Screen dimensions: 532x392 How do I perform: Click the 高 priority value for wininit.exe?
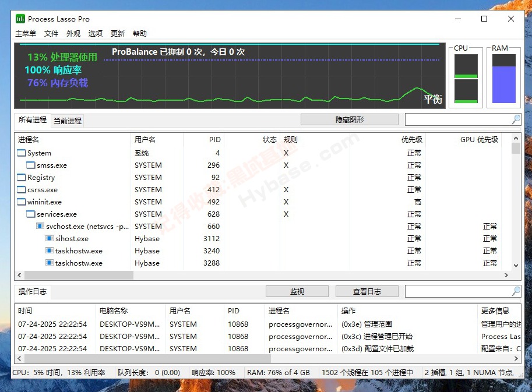point(418,202)
